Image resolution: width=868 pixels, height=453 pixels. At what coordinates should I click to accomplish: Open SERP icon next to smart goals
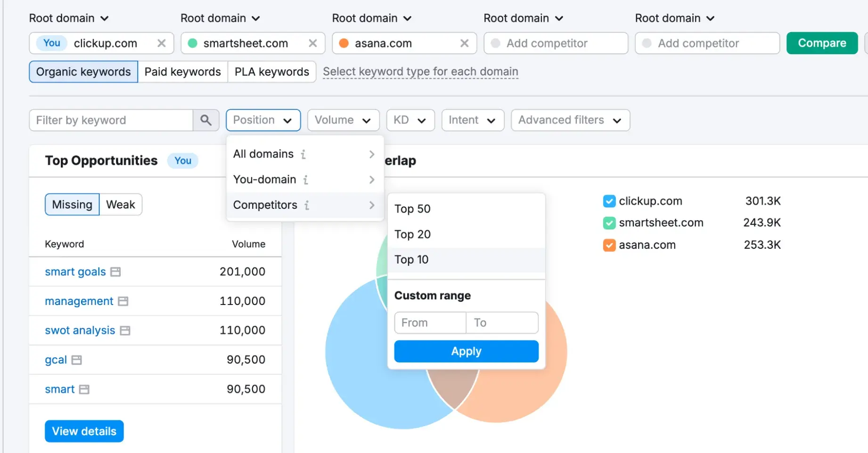point(115,272)
